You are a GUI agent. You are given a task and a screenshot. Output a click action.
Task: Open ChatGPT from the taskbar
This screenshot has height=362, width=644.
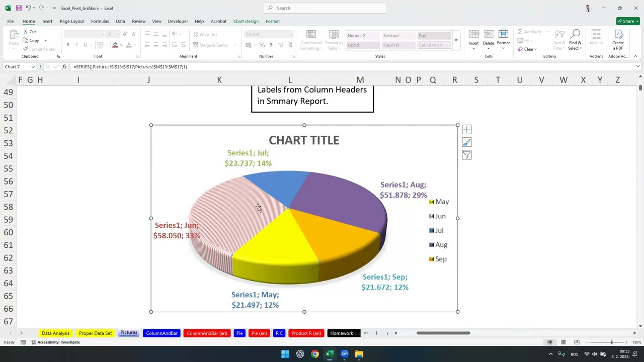click(x=300, y=354)
